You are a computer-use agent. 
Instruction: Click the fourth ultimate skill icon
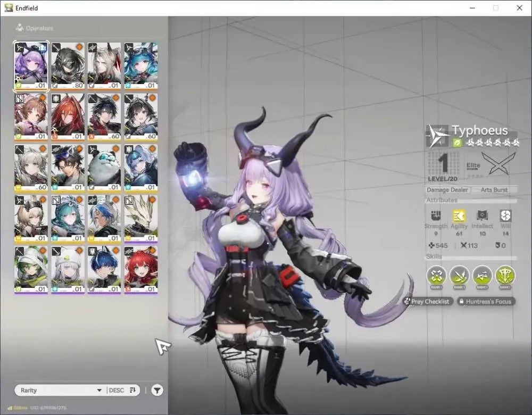505,276
